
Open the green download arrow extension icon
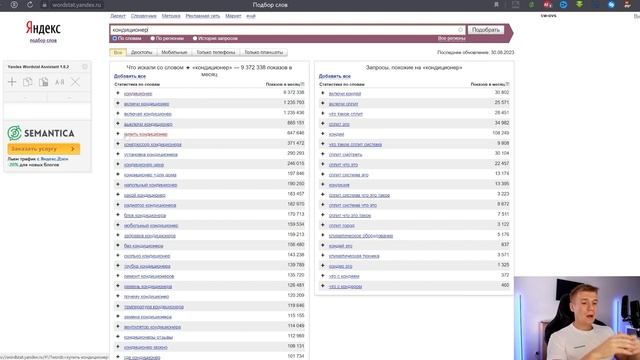click(579, 5)
